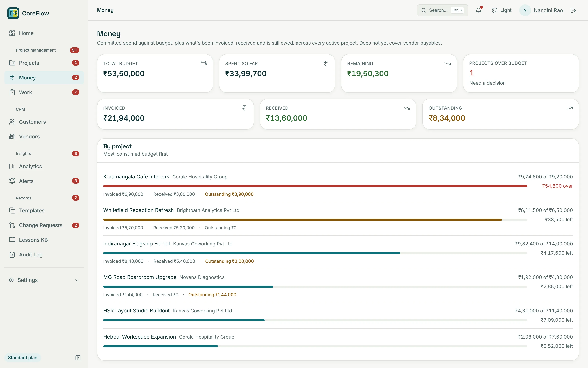This screenshot has width=588, height=368.
Task: Click the wallet icon in Total Budget
Action: click(204, 63)
